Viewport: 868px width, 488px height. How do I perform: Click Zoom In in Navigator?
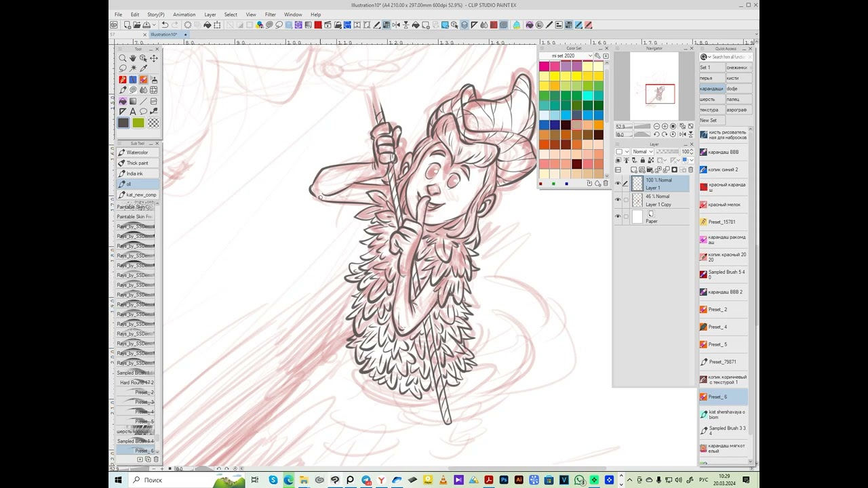coord(665,127)
